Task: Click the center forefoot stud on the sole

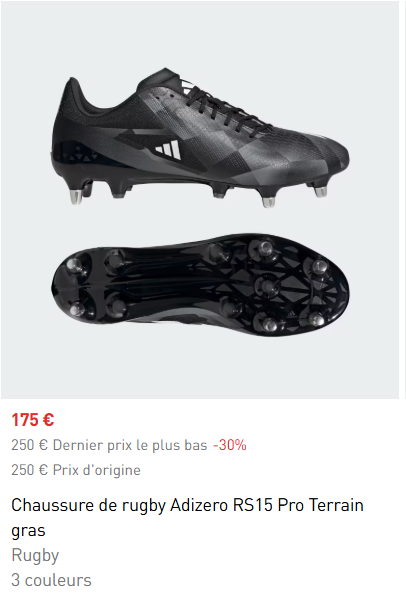Action: (267, 286)
